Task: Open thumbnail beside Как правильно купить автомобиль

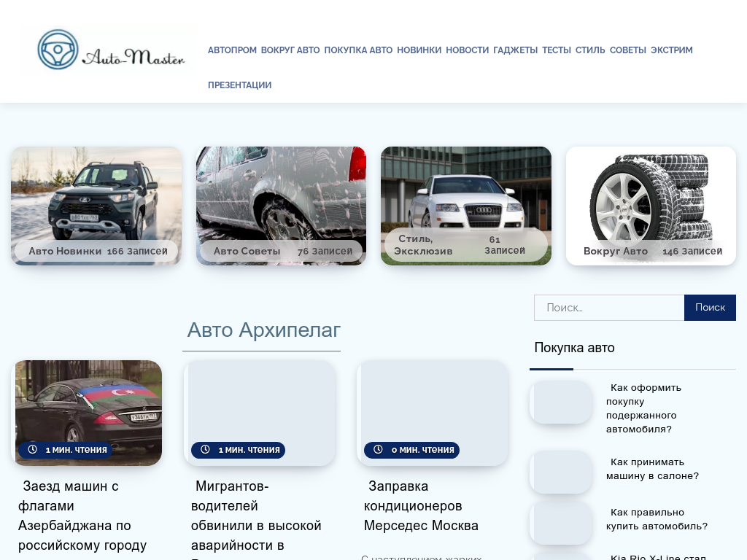Action: (x=562, y=522)
